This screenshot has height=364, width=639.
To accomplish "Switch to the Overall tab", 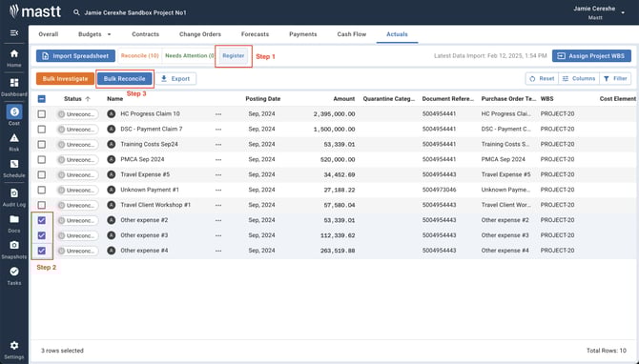I will (49, 34).
